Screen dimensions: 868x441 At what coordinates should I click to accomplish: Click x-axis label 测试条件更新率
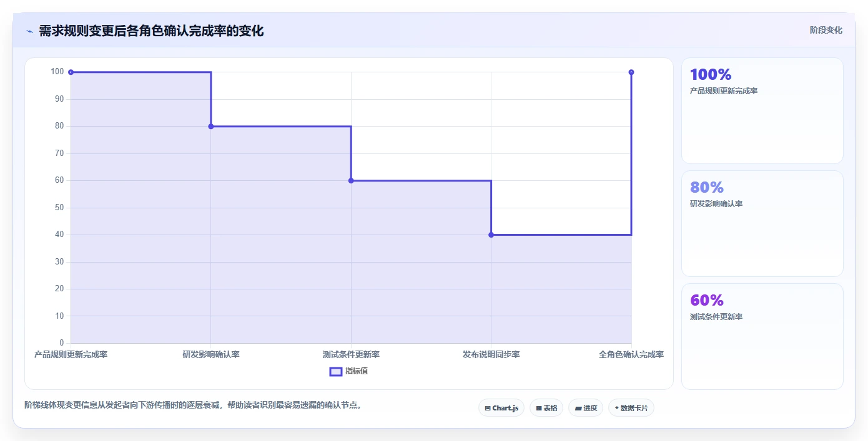(x=351, y=355)
